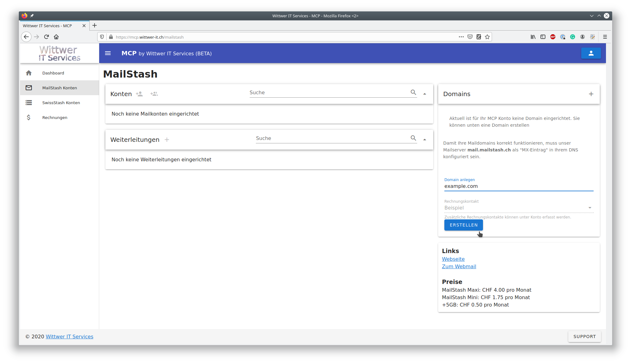Open the Firefox application menu

click(605, 37)
